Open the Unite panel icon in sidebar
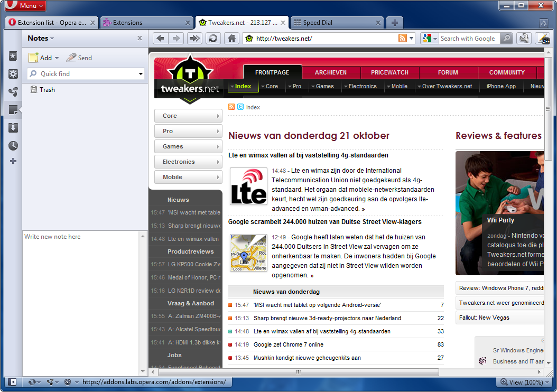The width and height of the screenshot is (557, 392). coord(13,92)
